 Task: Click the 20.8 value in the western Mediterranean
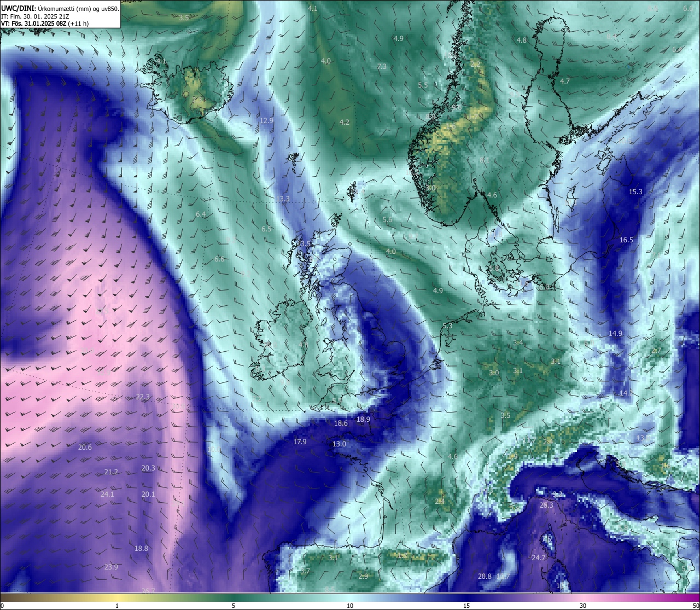coord(485,576)
